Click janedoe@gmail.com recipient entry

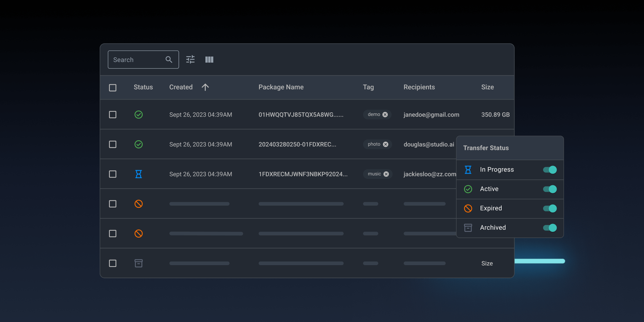click(x=431, y=114)
